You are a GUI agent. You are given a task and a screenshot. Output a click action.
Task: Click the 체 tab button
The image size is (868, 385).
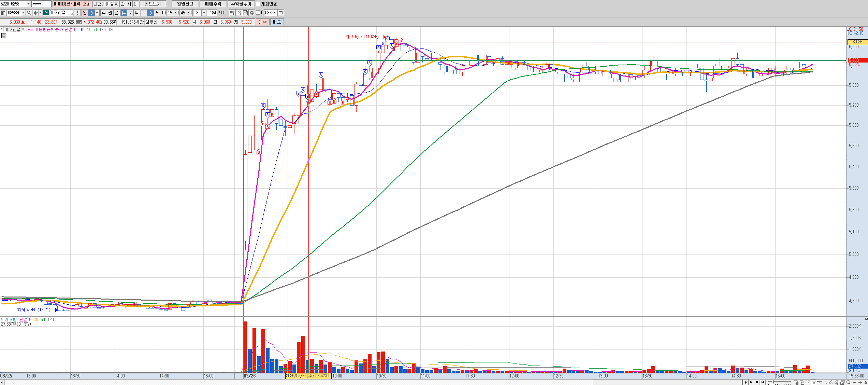click(129, 4)
